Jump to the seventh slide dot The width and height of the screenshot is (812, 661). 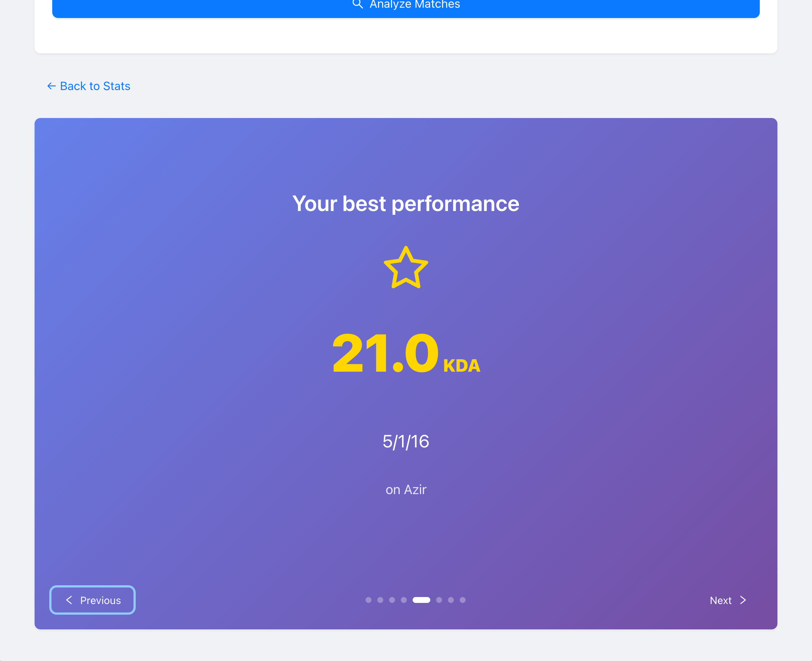click(x=451, y=600)
